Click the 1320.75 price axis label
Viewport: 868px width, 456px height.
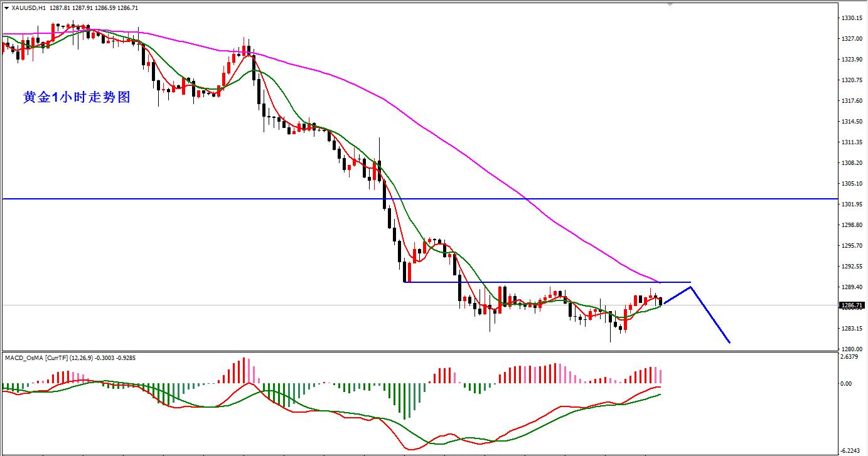coord(852,80)
